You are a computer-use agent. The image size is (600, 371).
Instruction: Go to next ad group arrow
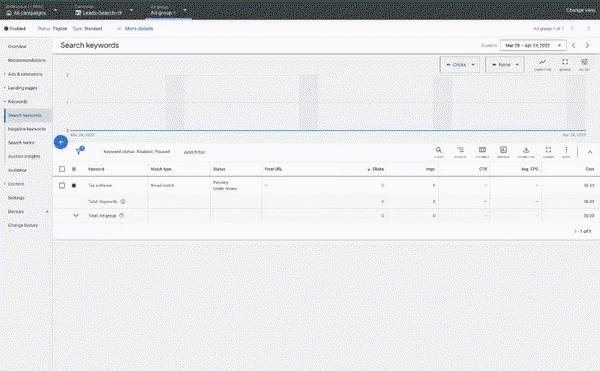point(589,29)
